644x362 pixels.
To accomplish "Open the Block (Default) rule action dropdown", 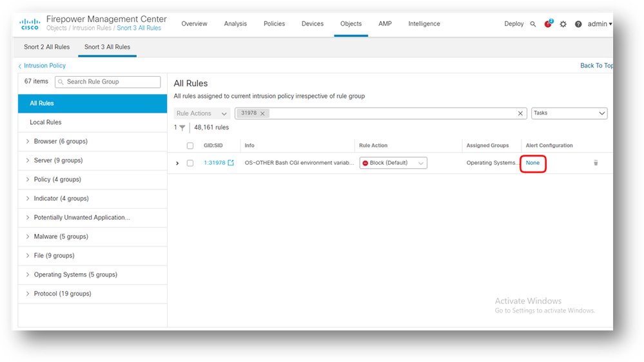I will click(393, 163).
